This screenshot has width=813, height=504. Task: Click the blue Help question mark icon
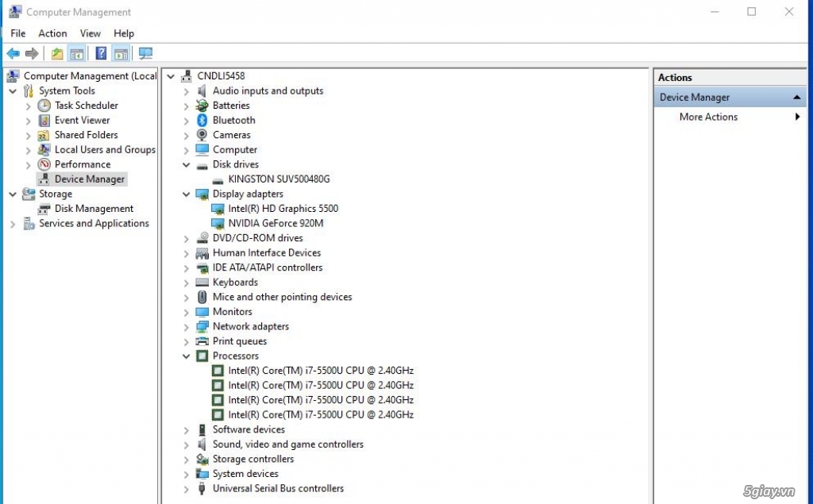(x=101, y=53)
